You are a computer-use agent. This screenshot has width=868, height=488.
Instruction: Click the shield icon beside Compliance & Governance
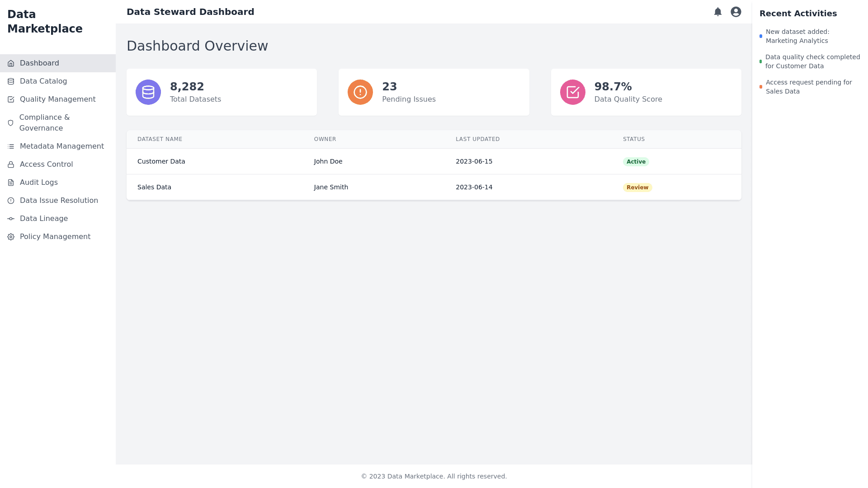11,123
